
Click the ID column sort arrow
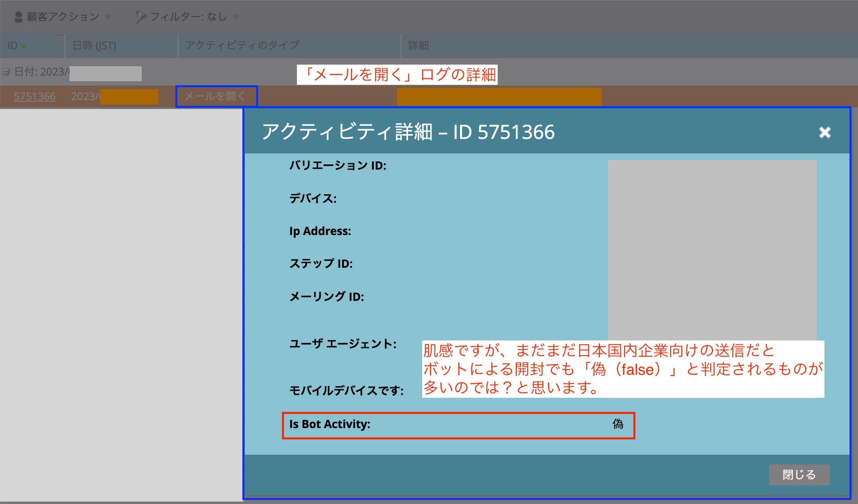pos(23,46)
